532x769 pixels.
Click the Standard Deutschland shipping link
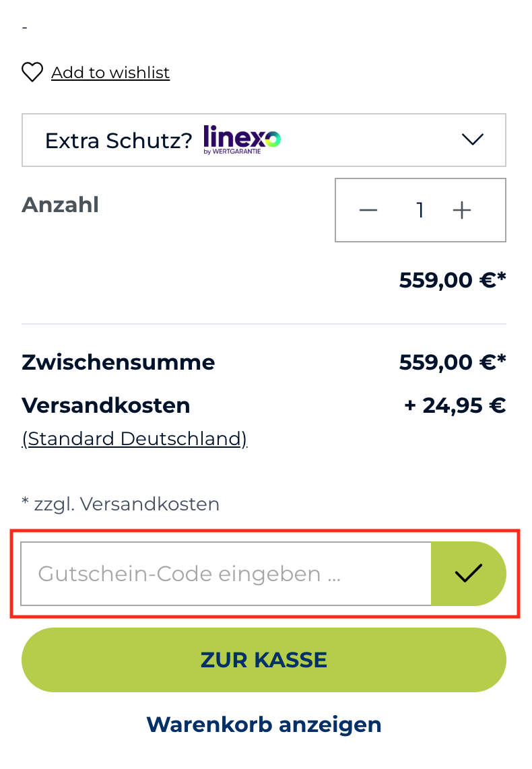[133, 438]
